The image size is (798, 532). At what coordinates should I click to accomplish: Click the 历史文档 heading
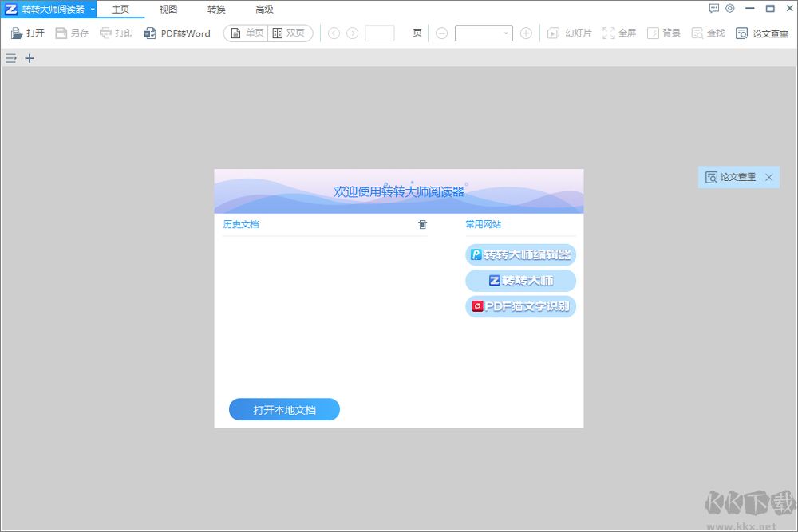pos(241,224)
